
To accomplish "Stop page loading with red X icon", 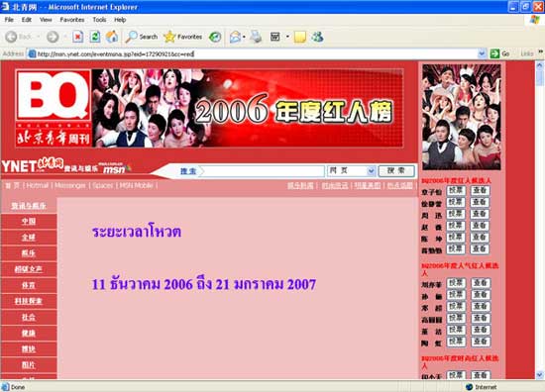I will tap(78, 37).
